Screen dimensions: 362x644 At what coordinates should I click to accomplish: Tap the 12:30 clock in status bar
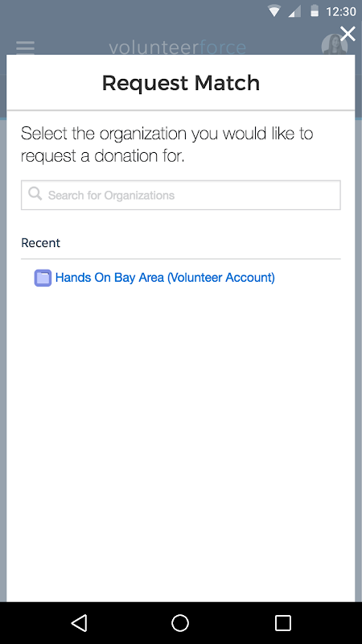click(340, 11)
